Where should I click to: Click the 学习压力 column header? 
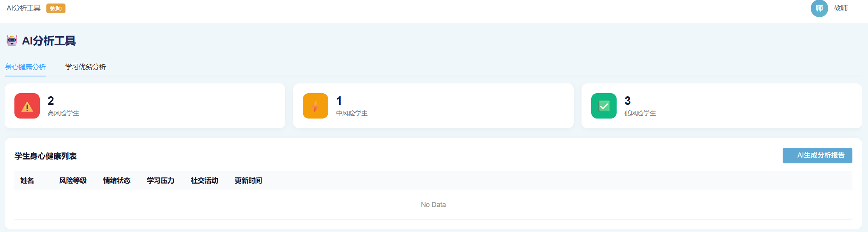(161, 181)
